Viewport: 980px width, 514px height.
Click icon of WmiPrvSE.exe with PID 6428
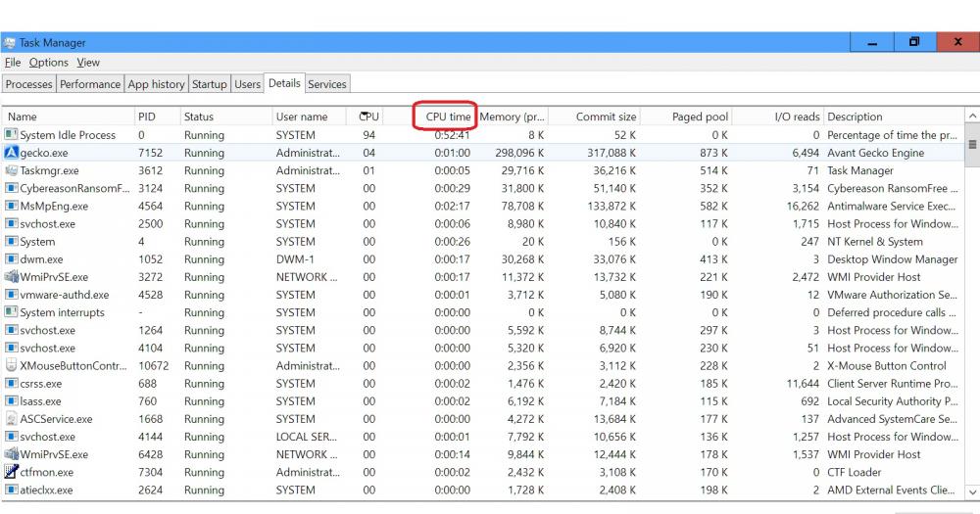[x=11, y=454]
